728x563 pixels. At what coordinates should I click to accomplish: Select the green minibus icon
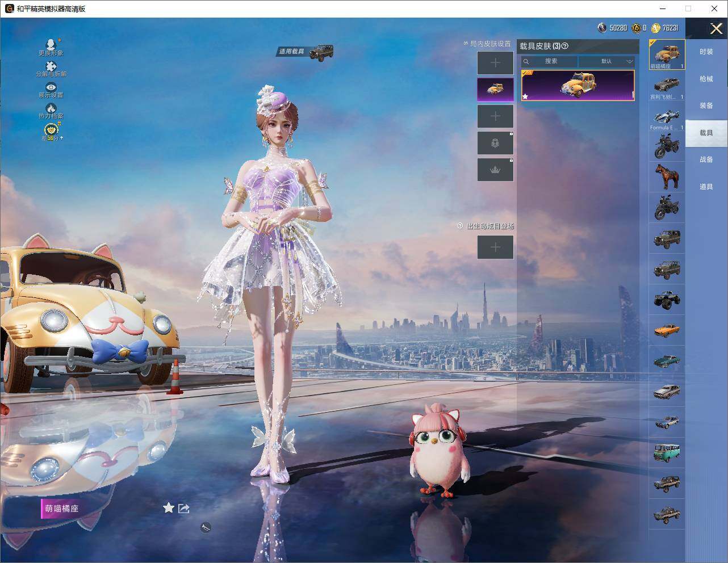click(x=667, y=452)
